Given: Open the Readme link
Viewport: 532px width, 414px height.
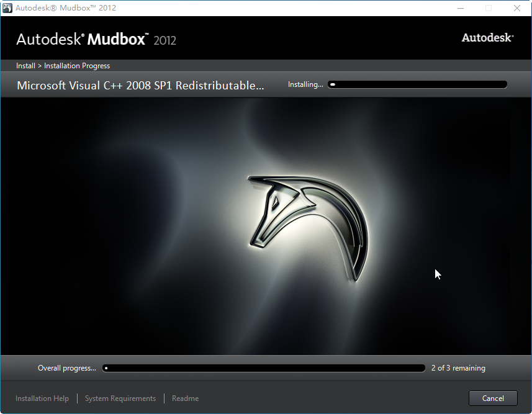Looking at the screenshot, I should coord(185,398).
